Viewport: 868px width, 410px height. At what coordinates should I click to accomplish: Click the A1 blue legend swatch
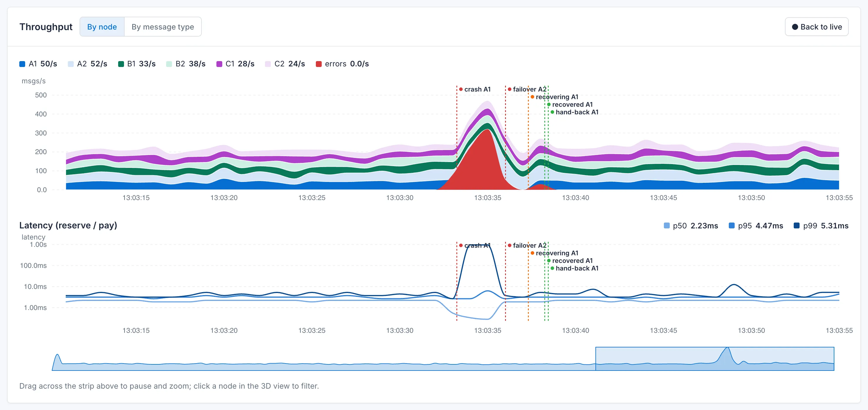point(22,64)
